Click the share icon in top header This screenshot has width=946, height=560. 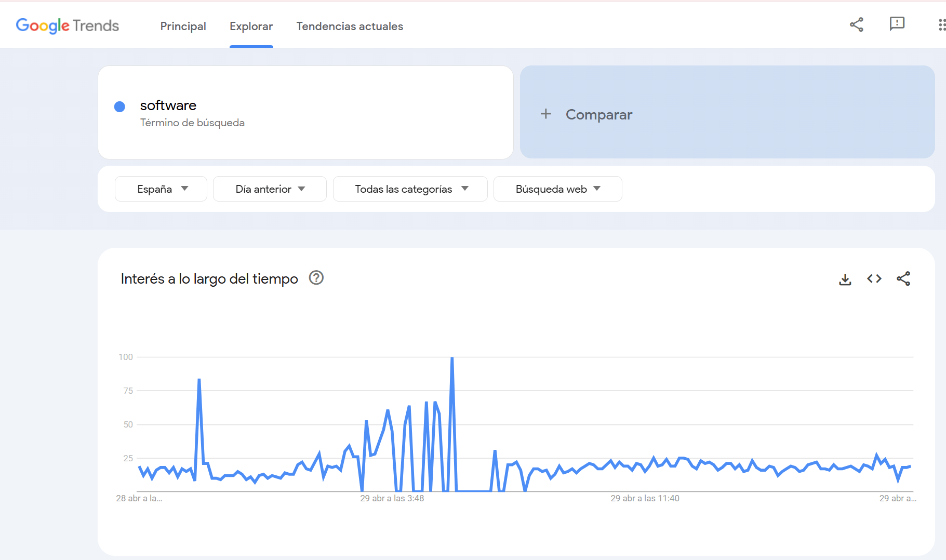click(x=856, y=24)
